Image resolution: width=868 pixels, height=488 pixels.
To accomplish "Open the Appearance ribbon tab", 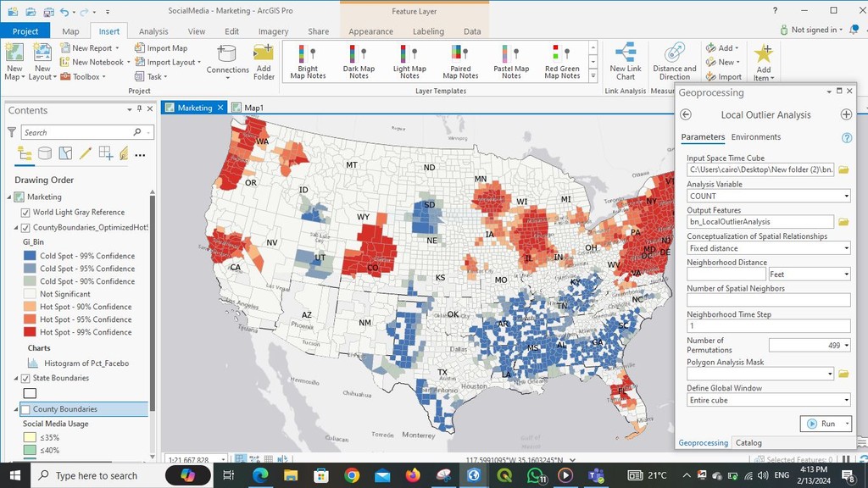I will pos(371,31).
